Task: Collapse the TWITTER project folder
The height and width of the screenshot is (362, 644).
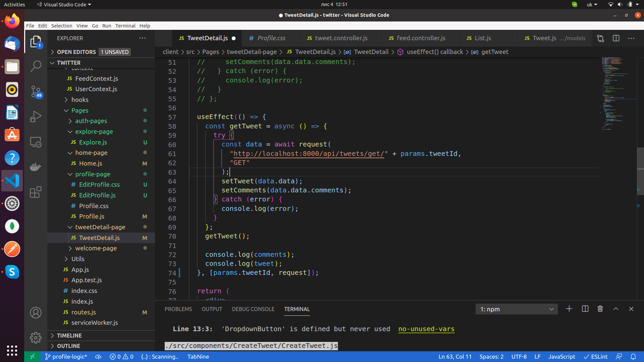Action: (x=101, y=63)
